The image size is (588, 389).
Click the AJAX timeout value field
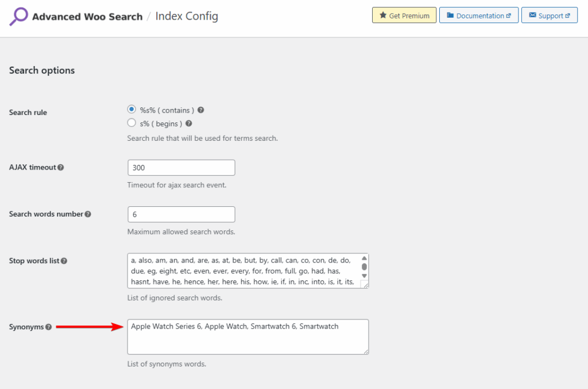point(181,167)
